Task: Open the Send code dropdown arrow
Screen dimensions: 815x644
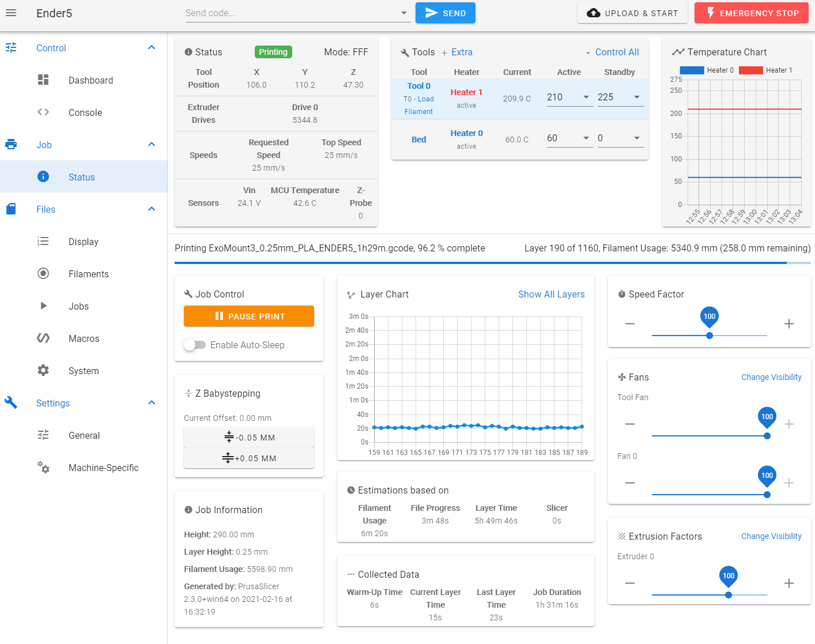Action: [404, 13]
